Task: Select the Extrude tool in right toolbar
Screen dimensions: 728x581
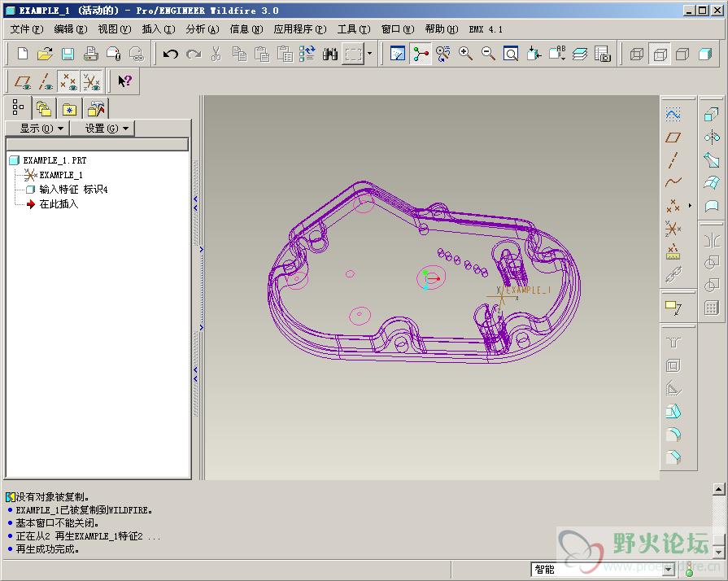Action: (x=711, y=116)
